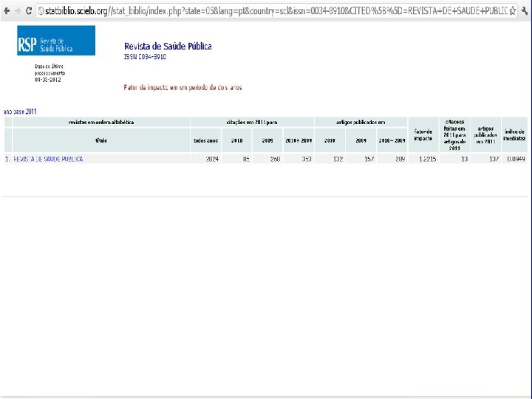Click the ISSN 0034-8910 text
The width and height of the screenshot is (532, 399).
(146, 57)
